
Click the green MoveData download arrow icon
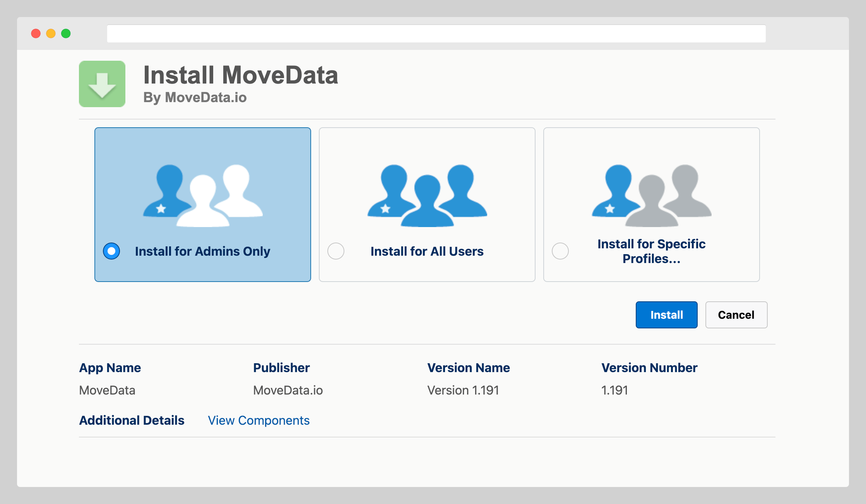tap(102, 84)
